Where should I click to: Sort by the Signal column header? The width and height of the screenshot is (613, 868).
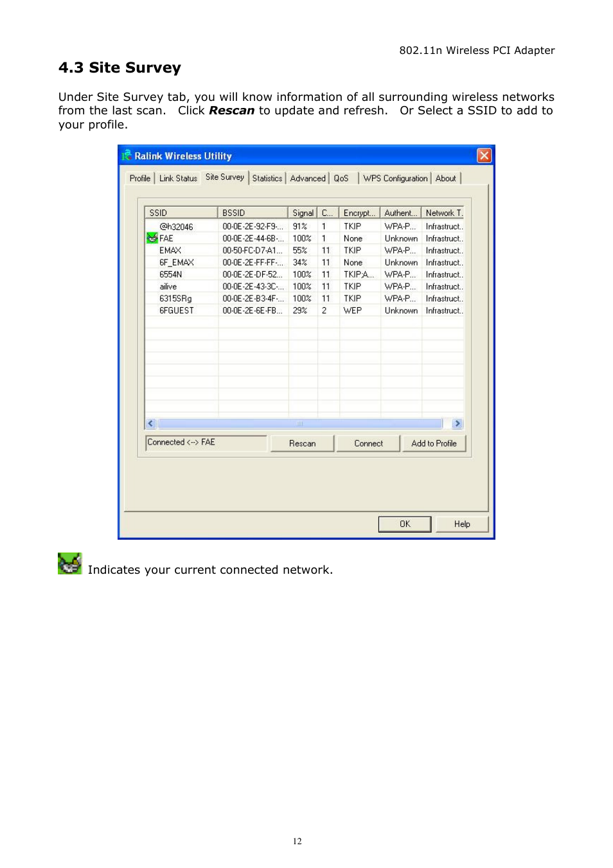pyautogui.click(x=303, y=213)
